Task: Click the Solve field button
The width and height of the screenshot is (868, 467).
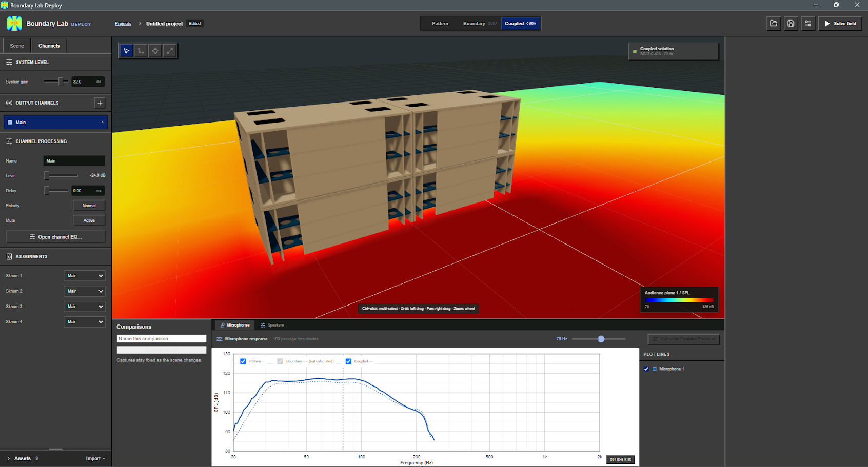Action: coord(840,24)
